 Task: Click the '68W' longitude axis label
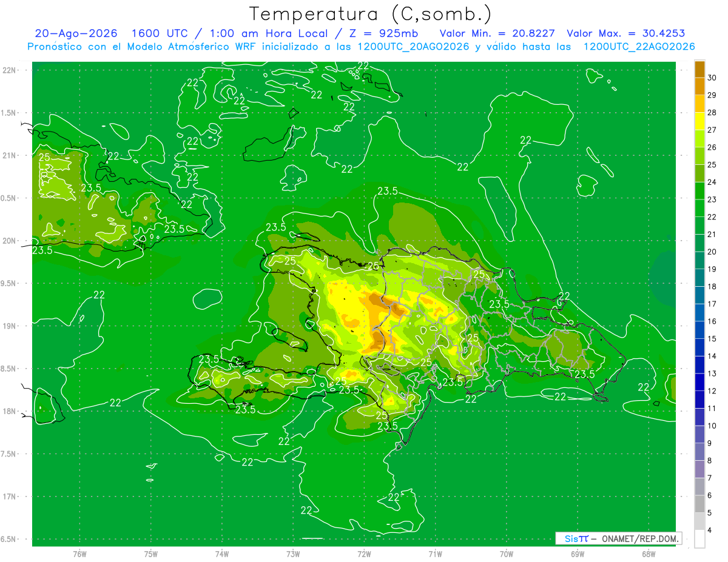pos(649,554)
